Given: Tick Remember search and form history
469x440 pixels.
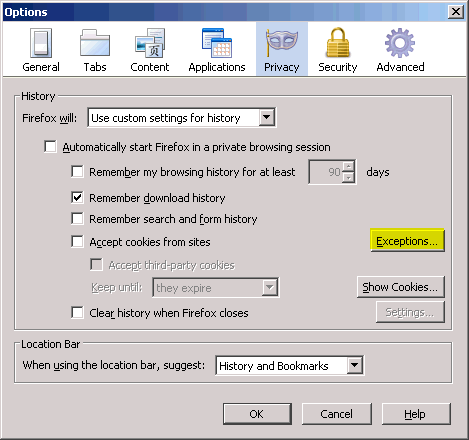Looking at the screenshot, I should pyautogui.click(x=77, y=219).
